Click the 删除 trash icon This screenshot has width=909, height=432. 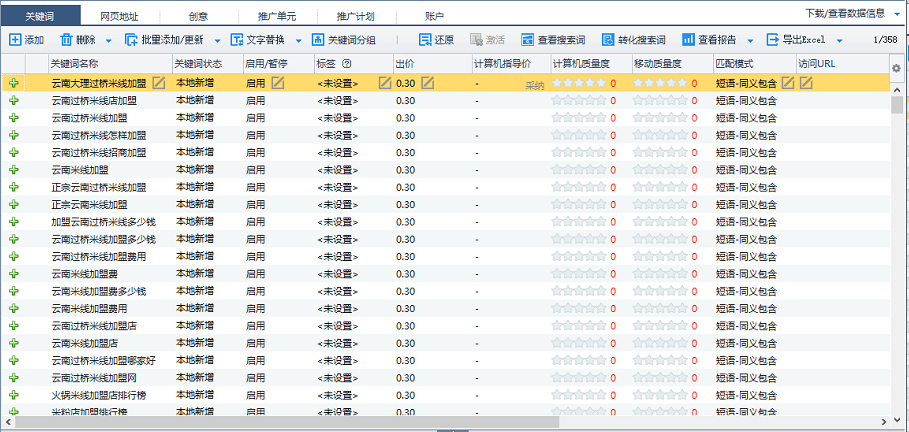67,40
